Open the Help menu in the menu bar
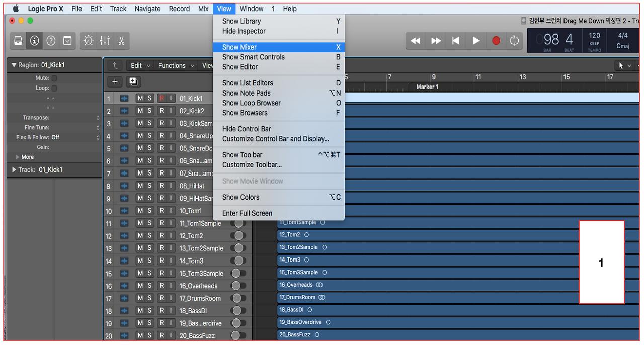The image size is (644, 345). (x=290, y=9)
